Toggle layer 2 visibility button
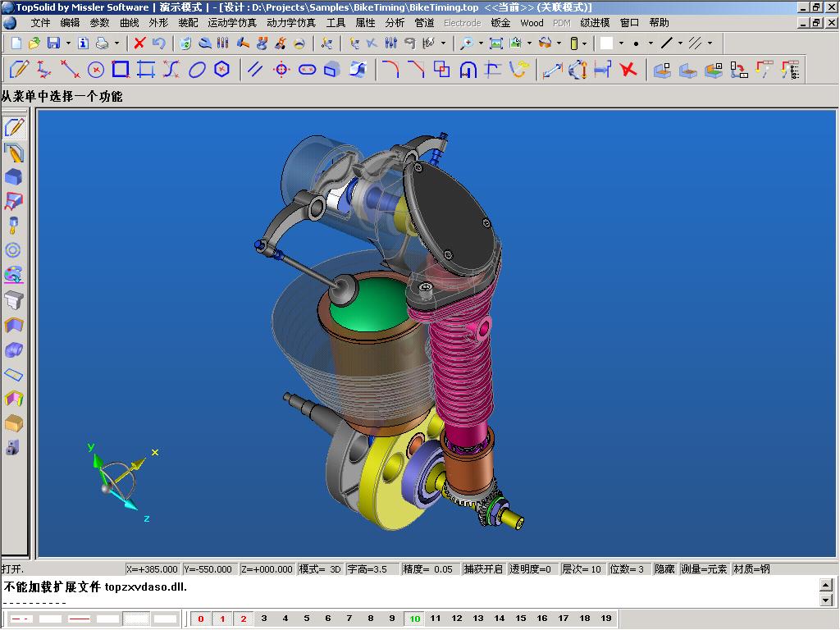Screen dimensions: 840x630 tap(243, 619)
